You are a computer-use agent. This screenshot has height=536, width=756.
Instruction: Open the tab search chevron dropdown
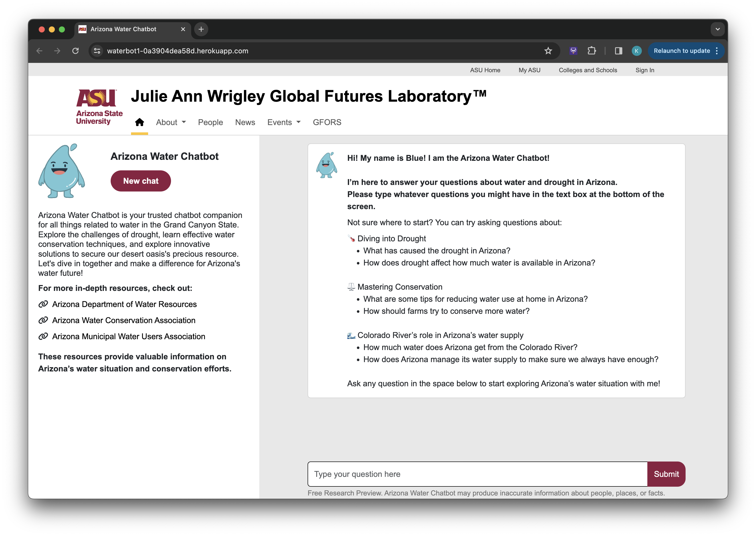[x=718, y=29]
